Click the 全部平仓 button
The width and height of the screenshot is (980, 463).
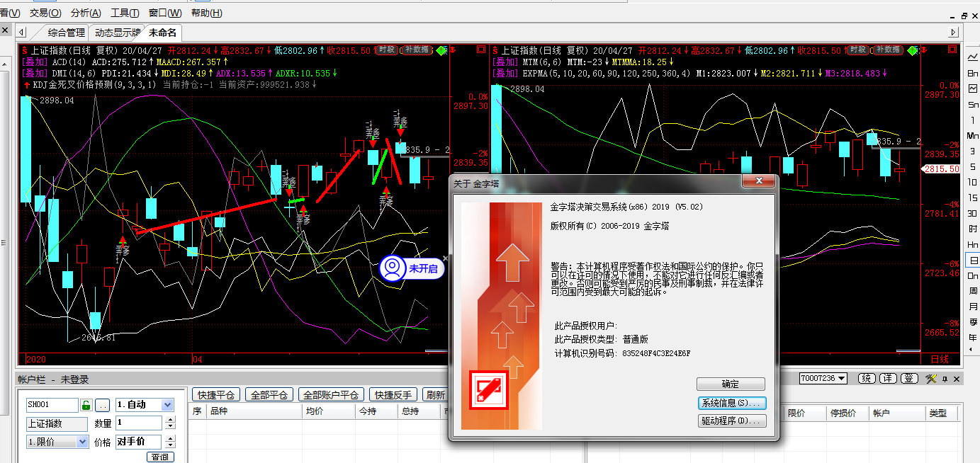[x=269, y=395]
